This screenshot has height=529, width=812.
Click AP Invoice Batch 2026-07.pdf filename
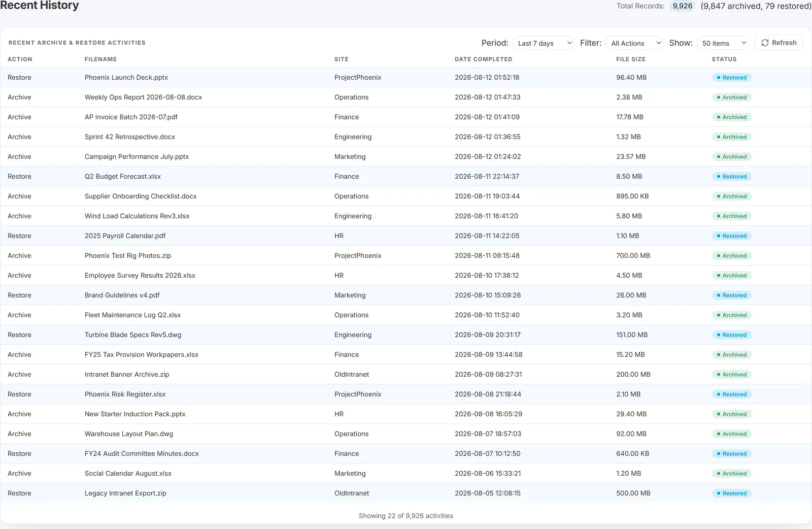131,117
